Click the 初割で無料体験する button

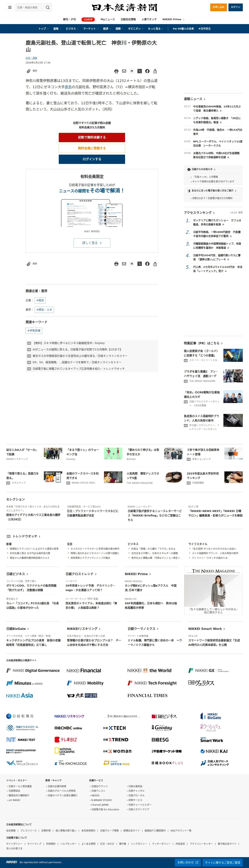pyautogui.click(x=92, y=138)
